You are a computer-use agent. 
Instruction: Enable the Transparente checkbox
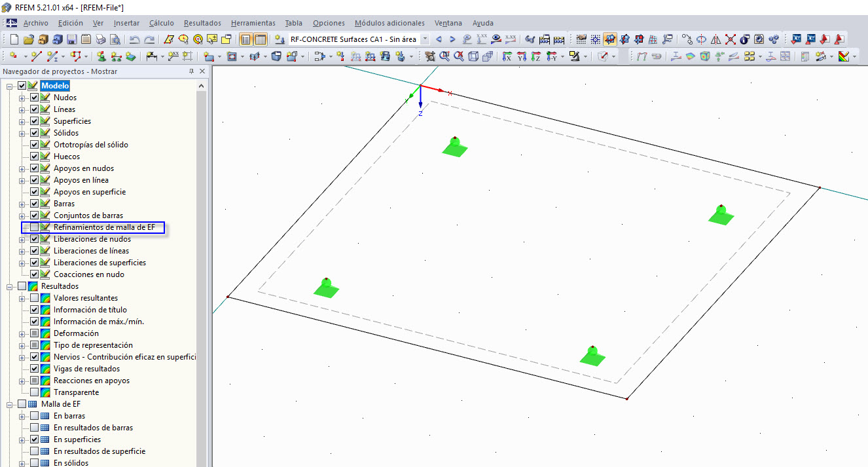(x=35, y=392)
